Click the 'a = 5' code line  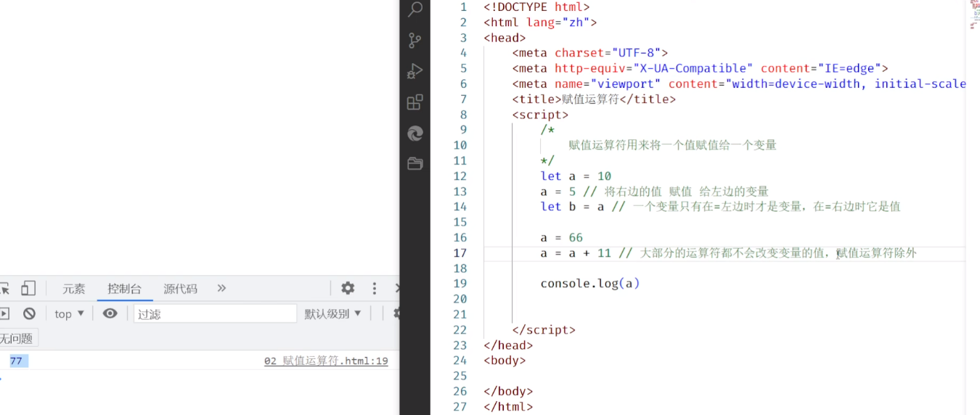[654, 192]
